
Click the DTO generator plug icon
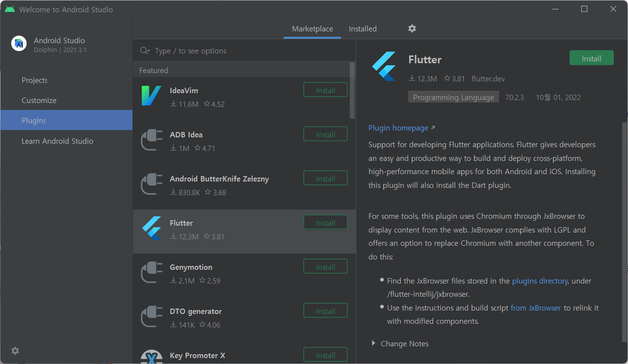[x=151, y=316]
